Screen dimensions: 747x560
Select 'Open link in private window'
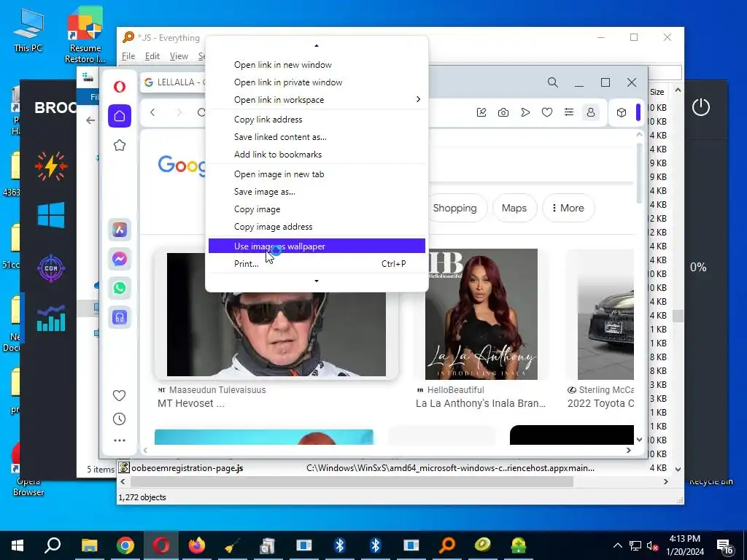(317, 82)
